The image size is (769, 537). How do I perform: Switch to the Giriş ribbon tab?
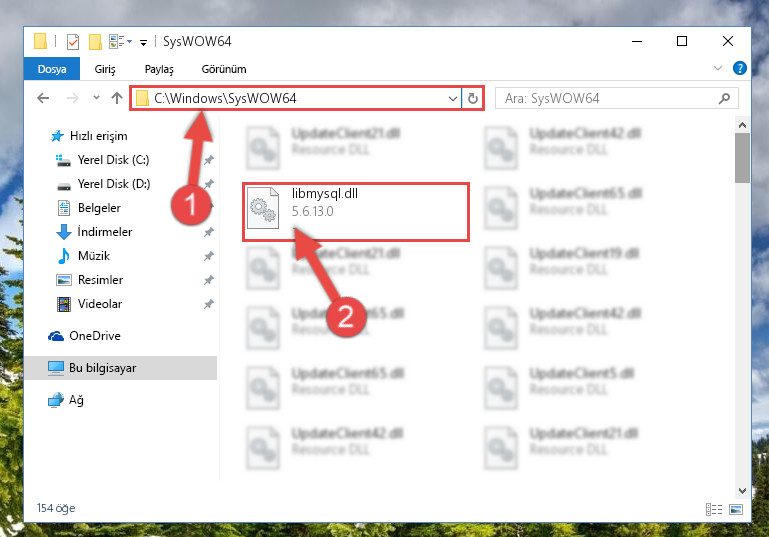click(105, 69)
